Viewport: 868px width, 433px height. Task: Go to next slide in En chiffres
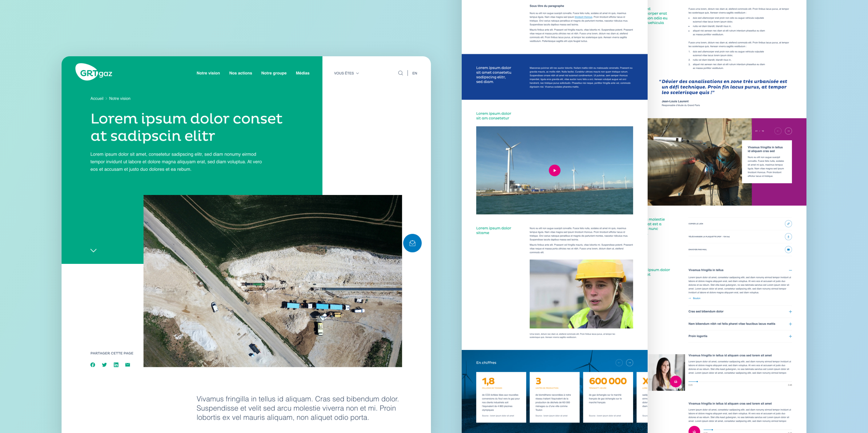629,363
